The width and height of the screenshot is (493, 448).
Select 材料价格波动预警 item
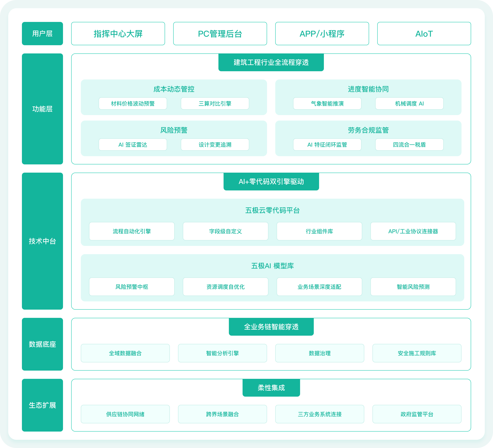[133, 103]
